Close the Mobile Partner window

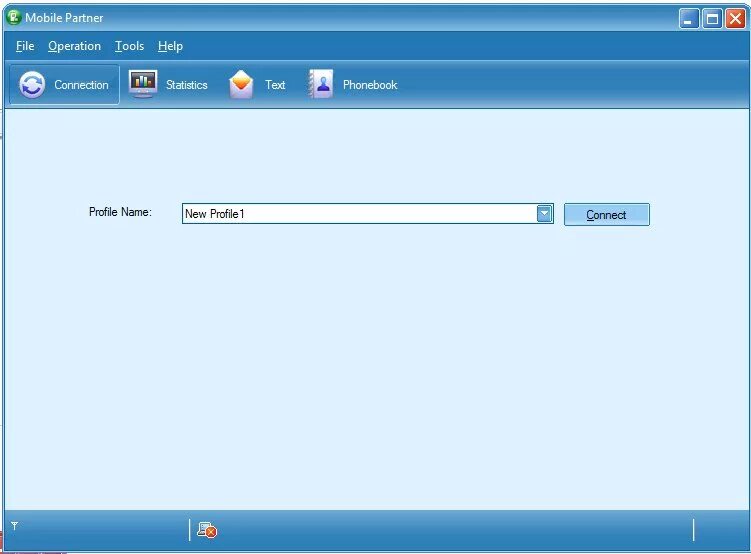pyautogui.click(x=735, y=19)
